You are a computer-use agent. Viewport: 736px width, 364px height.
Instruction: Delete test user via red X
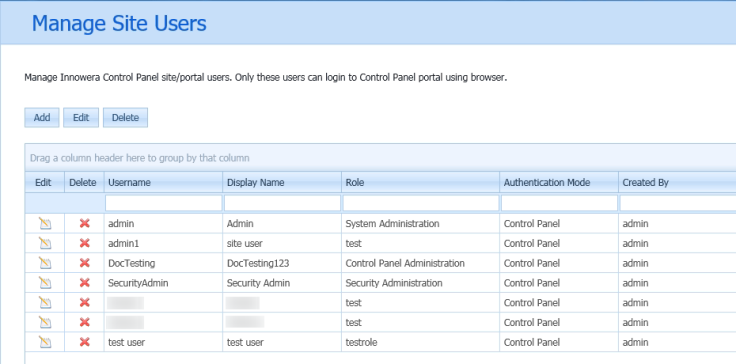coord(84,342)
